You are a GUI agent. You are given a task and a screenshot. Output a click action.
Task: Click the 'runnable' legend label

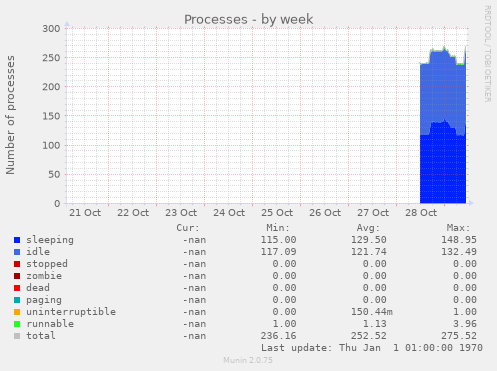click(x=50, y=324)
